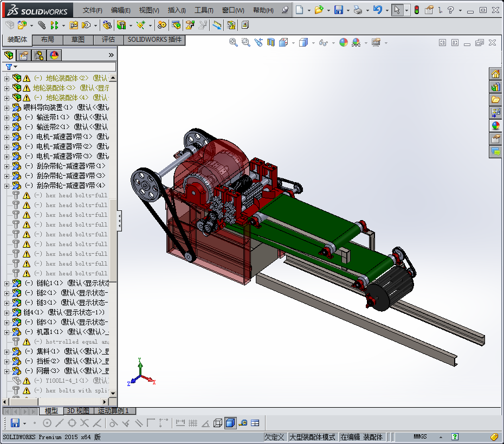Switch to the 3D 视图 bottom tab
This screenshot has height=444, width=504.
coord(78,410)
